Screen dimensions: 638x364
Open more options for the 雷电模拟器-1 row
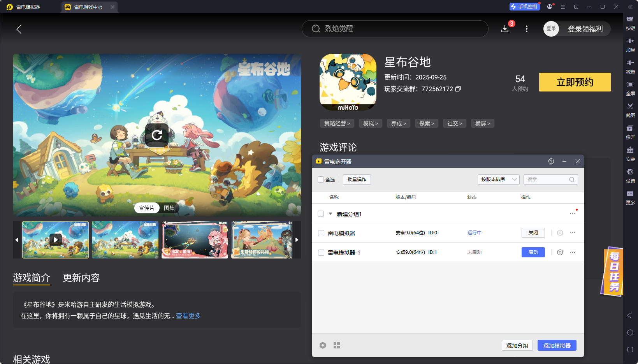pos(573,252)
